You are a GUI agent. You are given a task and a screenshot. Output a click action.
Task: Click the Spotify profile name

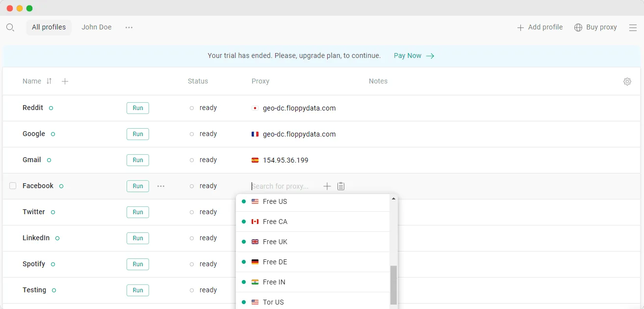[x=34, y=264]
